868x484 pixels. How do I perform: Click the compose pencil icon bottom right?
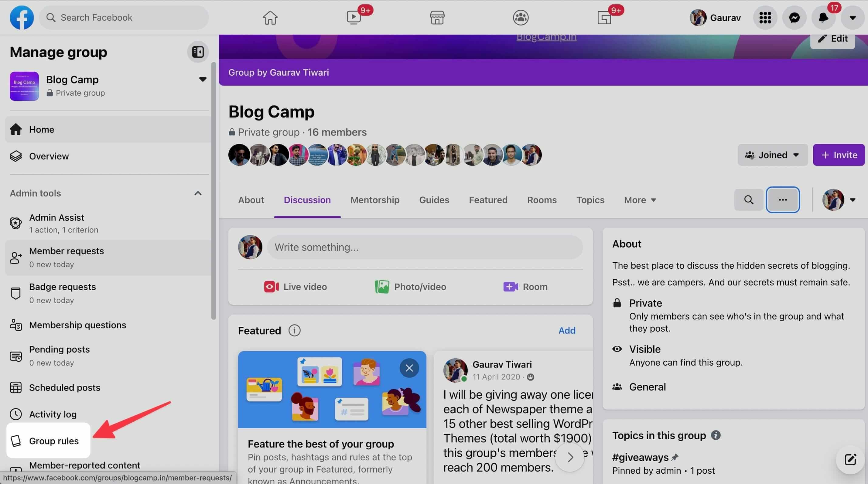[x=850, y=459]
